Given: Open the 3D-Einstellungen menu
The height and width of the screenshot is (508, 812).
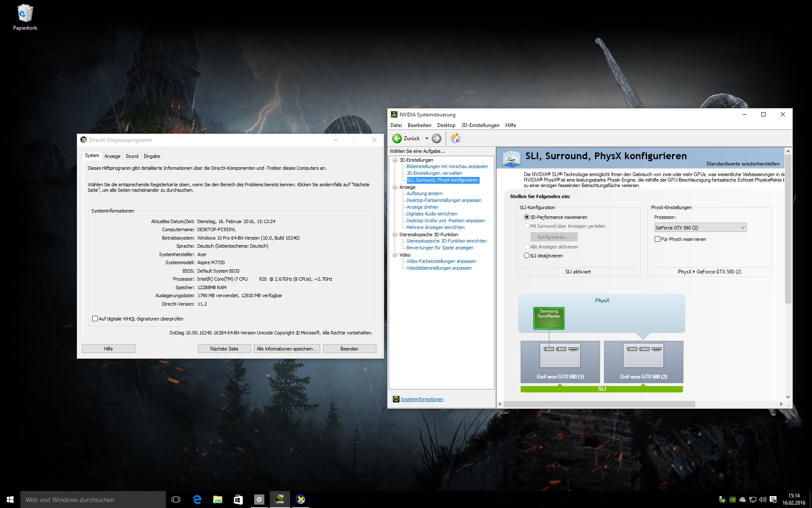Looking at the screenshot, I should tap(480, 125).
